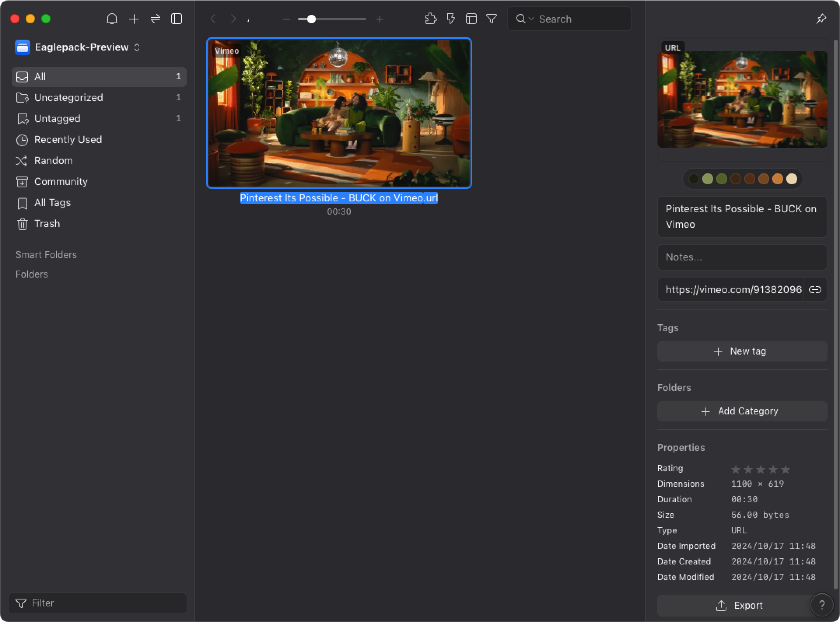Open the Random view
The height and width of the screenshot is (622, 840).
click(99, 161)
